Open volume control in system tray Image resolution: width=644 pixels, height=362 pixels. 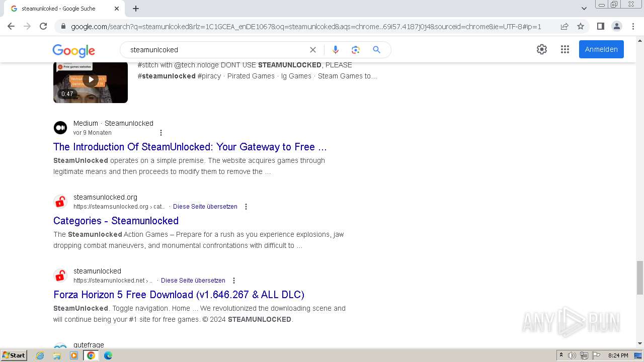point(572,355)
